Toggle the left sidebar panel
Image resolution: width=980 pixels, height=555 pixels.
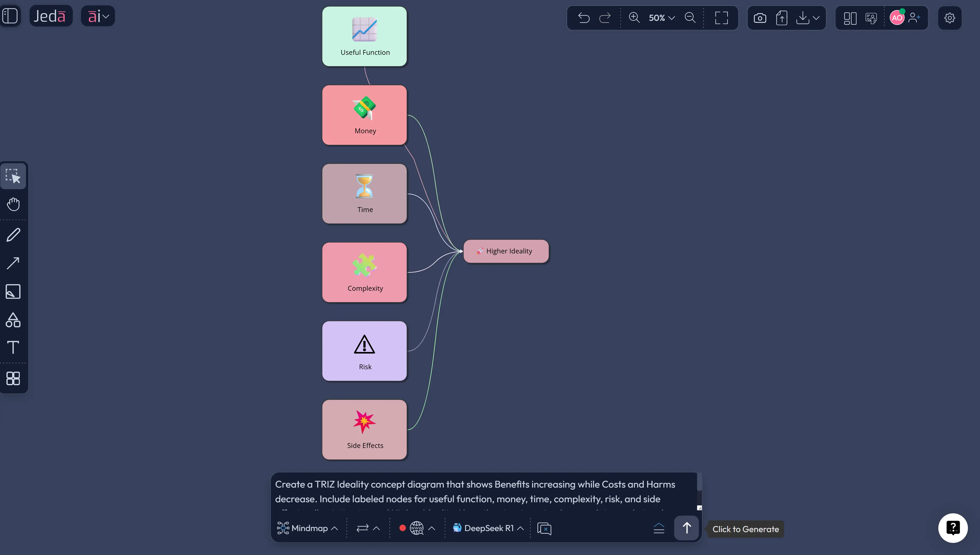tap(10, 16)
